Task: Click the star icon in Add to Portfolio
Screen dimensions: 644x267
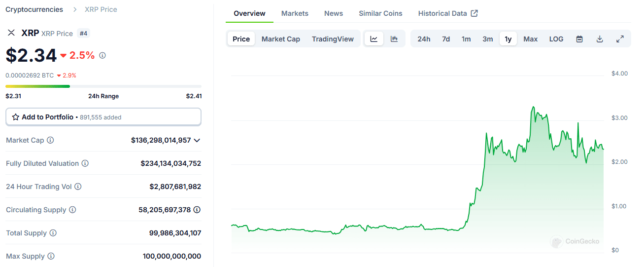Action: 16,117
